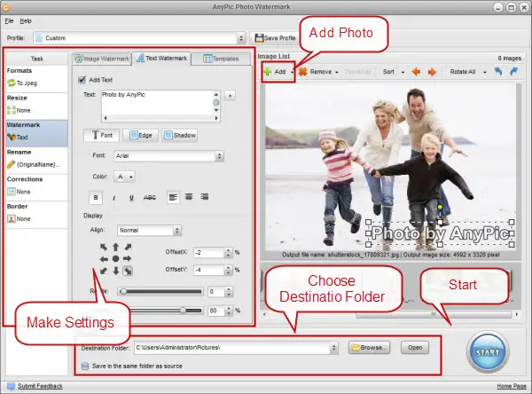This screenshot has width=532, height=394.
Task: Click the orange move-left arrow in Image List
Action: [416, 72]
